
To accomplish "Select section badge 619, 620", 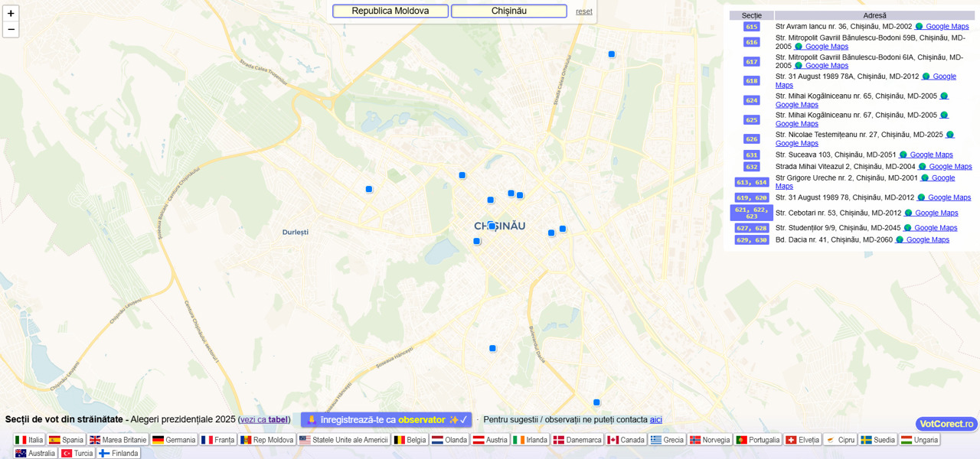I will click(x=752, y=198).
